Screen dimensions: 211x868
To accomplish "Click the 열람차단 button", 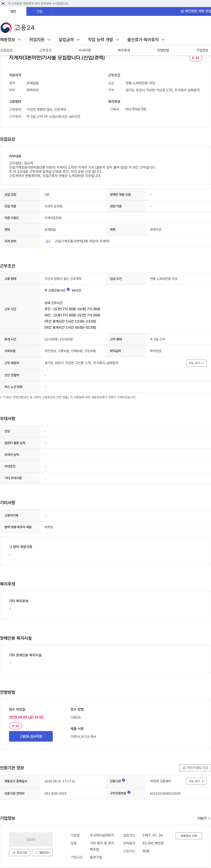I will point(42,853).
